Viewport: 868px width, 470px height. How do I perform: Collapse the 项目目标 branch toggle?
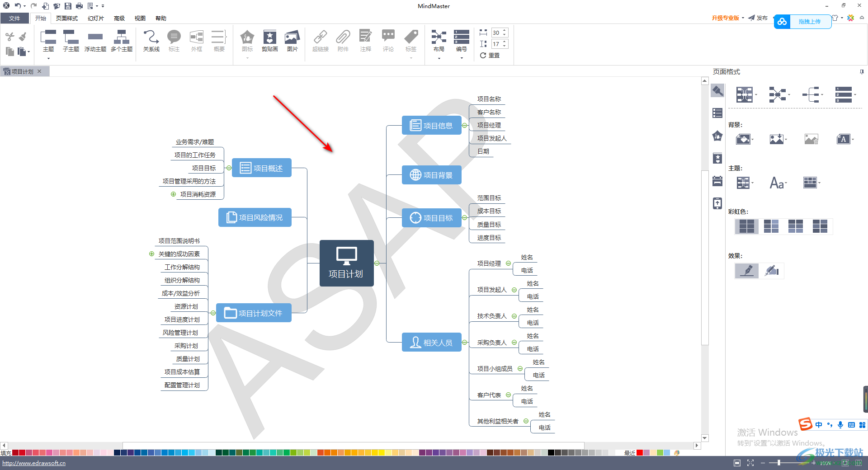pyautogui.click(x=464, y=218)
